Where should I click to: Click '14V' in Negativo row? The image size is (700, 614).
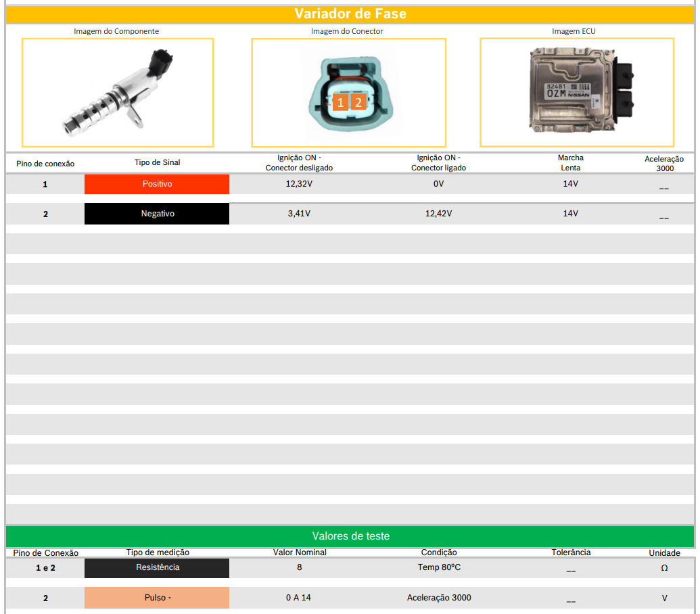[571, 214]
